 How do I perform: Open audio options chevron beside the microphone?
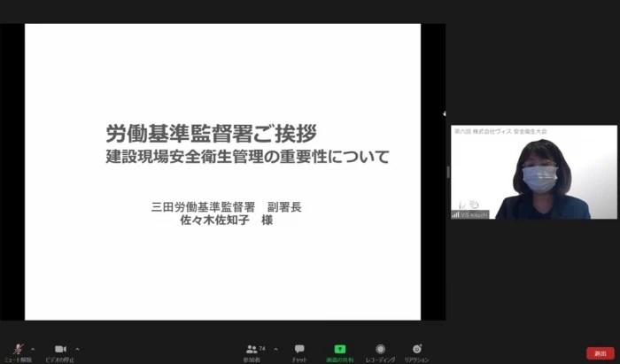[33, 349]
